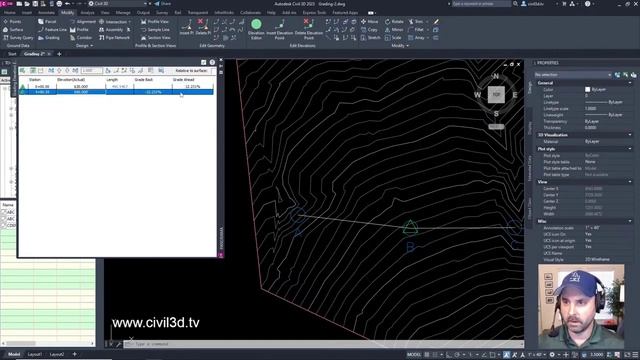The height and width of the screenshot is (360, 640).
Task: Switch to the Layout1 tab
Action: 35,354
